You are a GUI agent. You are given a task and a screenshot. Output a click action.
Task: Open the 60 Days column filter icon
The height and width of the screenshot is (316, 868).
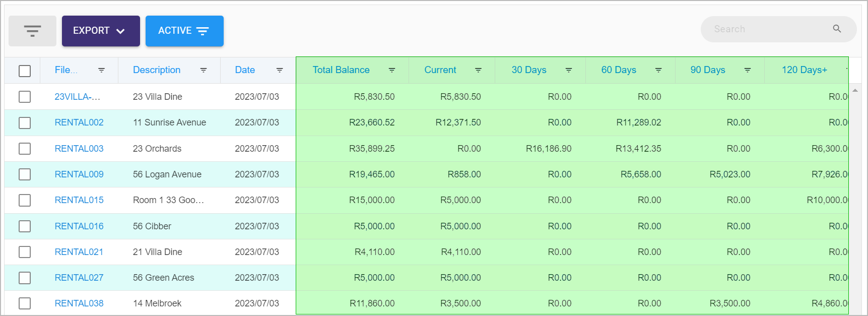pos(658,70)
